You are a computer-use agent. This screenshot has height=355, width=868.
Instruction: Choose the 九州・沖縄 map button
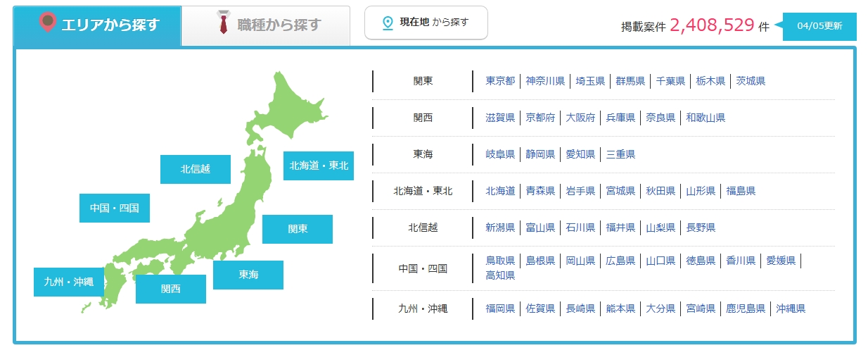[68, 282]
